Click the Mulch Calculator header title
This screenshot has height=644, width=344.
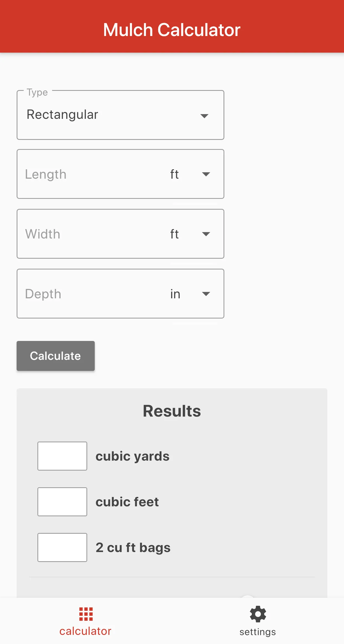pos(172,30)
